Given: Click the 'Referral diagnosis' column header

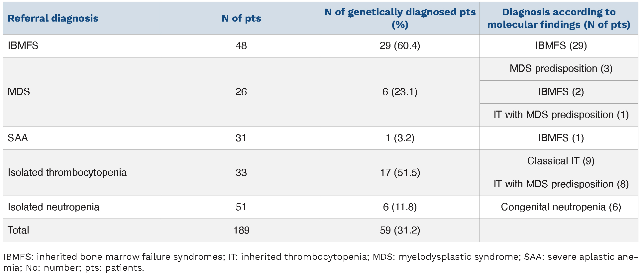Looking at the screenshot, I should coord(53,18).
